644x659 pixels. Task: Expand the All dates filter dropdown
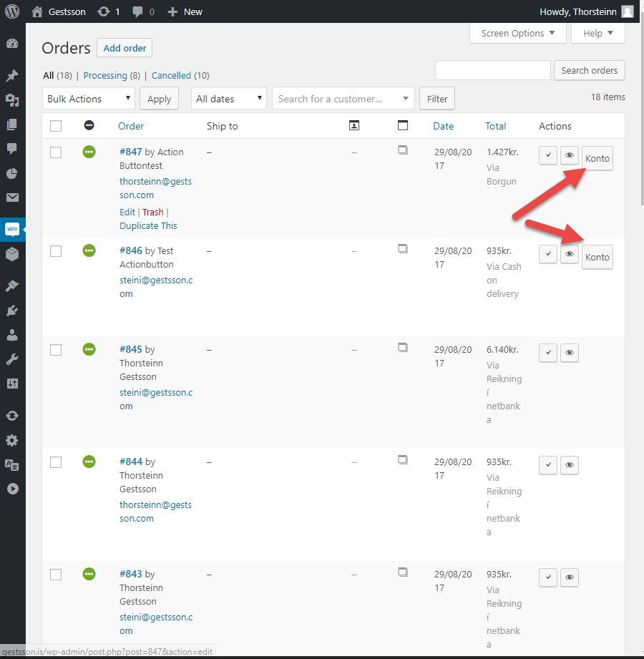[x=228, y=99]
